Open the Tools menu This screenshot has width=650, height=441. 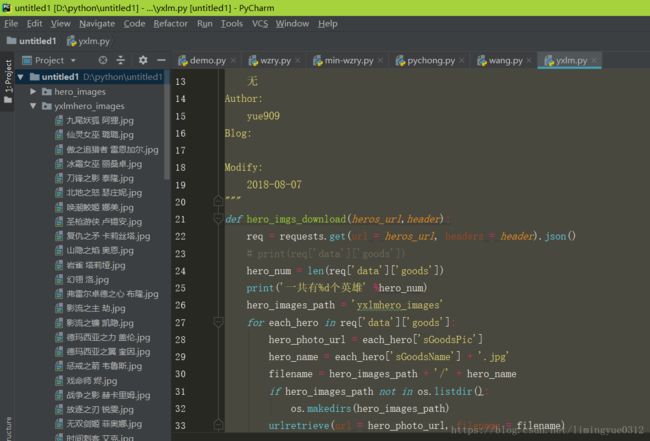click(232, 24)
